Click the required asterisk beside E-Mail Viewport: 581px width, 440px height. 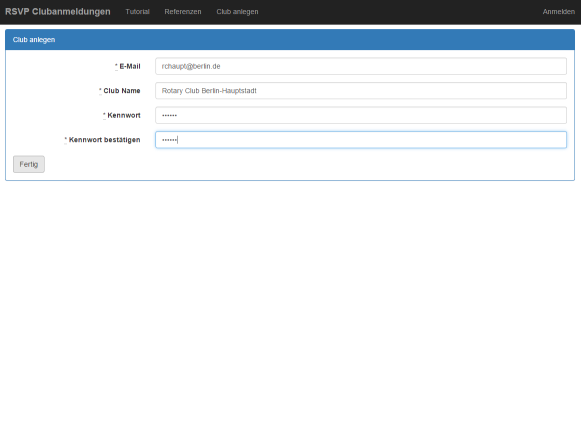coord(116,66)
